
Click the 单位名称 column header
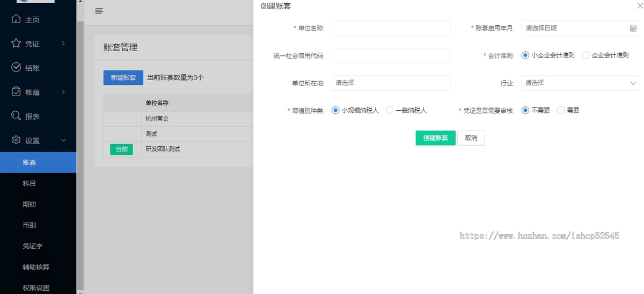(157, 103)
